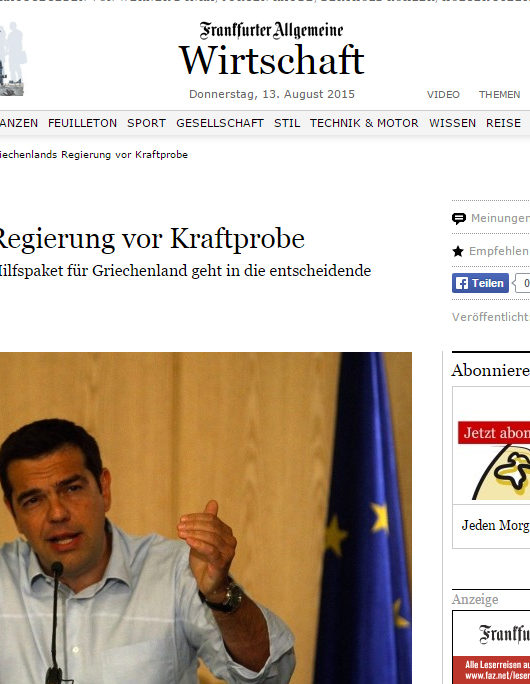Click the Meinungen speech bubble icon
Viewport: 530px width, 684px height.
(458, 218)
